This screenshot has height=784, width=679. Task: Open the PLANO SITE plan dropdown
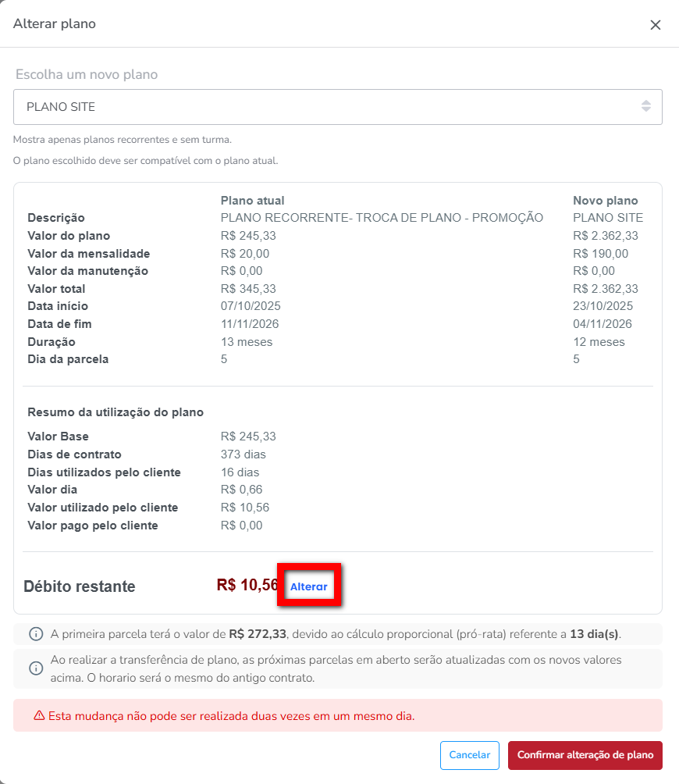[328, 107]
